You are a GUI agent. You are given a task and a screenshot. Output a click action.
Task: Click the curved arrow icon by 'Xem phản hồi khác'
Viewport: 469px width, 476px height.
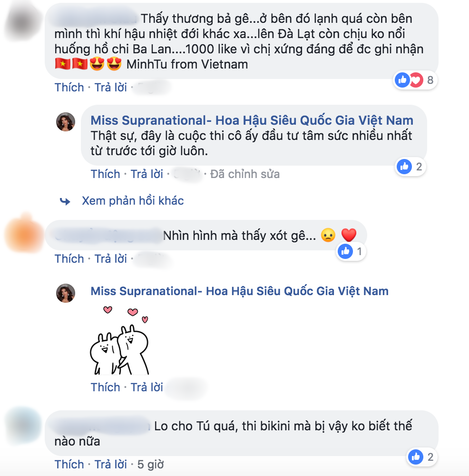tap(65, 201)
